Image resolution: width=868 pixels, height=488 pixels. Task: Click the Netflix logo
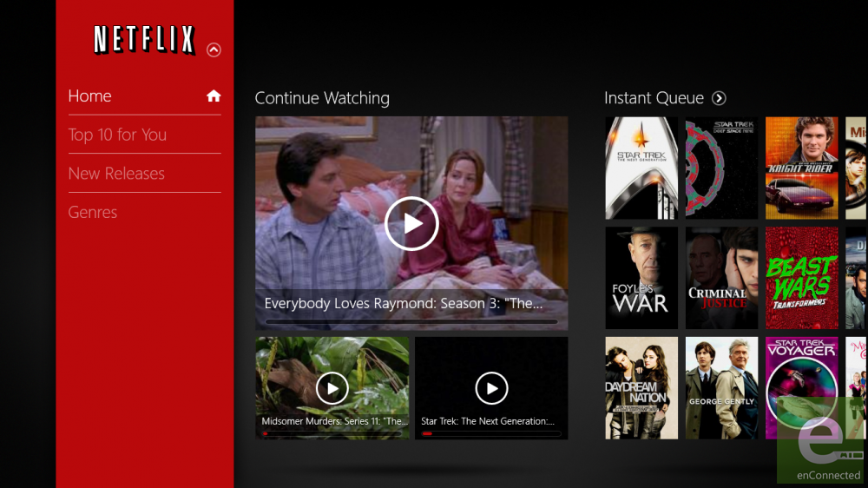coord(144,40)
